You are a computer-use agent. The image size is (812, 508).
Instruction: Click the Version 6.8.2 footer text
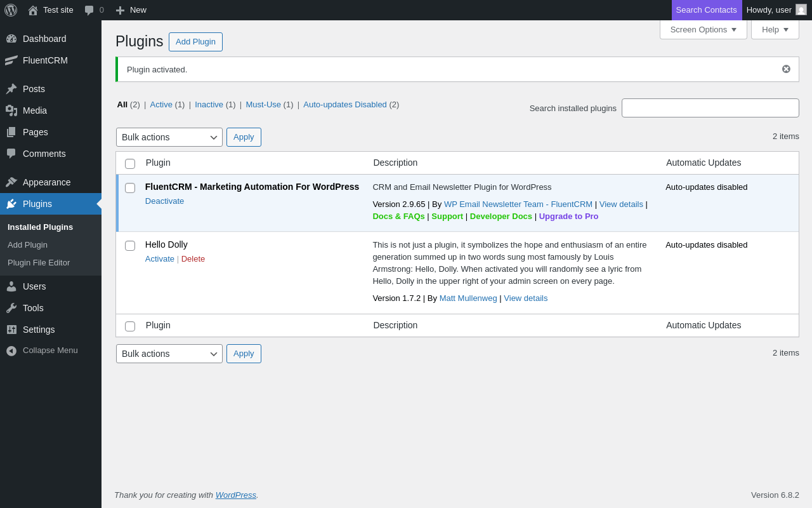click(x=775, y=495)
